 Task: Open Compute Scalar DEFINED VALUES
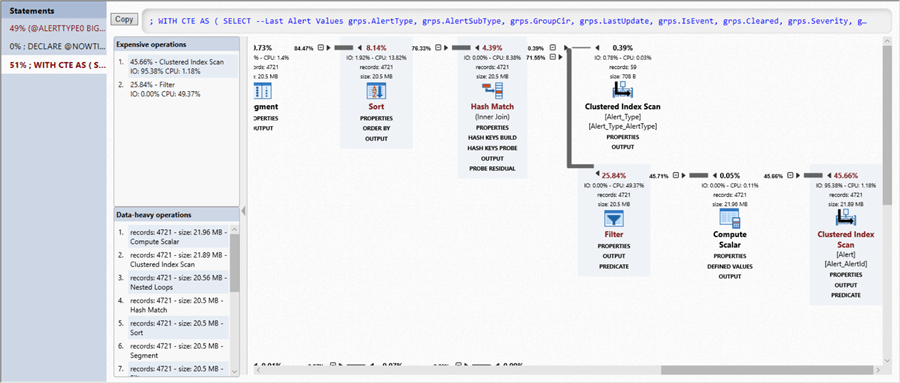pyautogui.click(x=730, y=266)
